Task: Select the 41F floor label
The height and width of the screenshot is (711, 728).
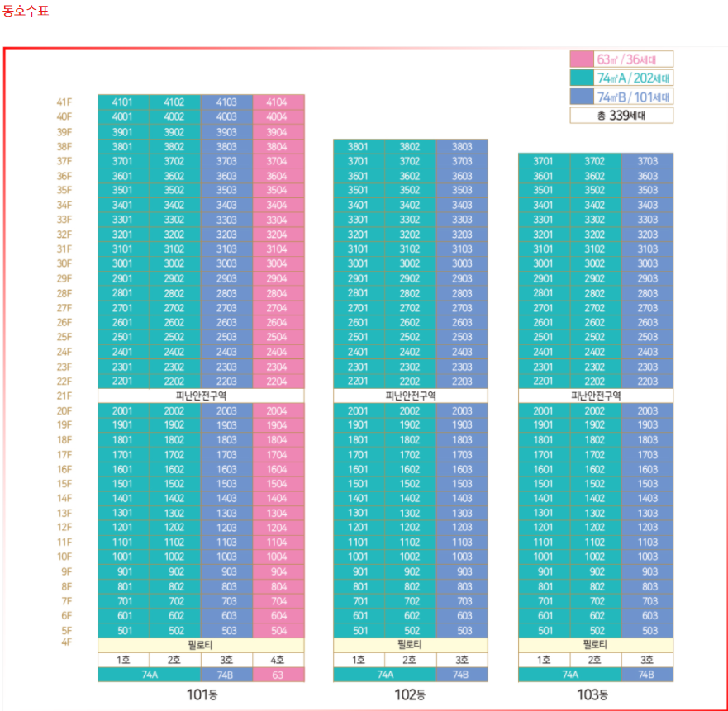Action: (x=64, y=102)
